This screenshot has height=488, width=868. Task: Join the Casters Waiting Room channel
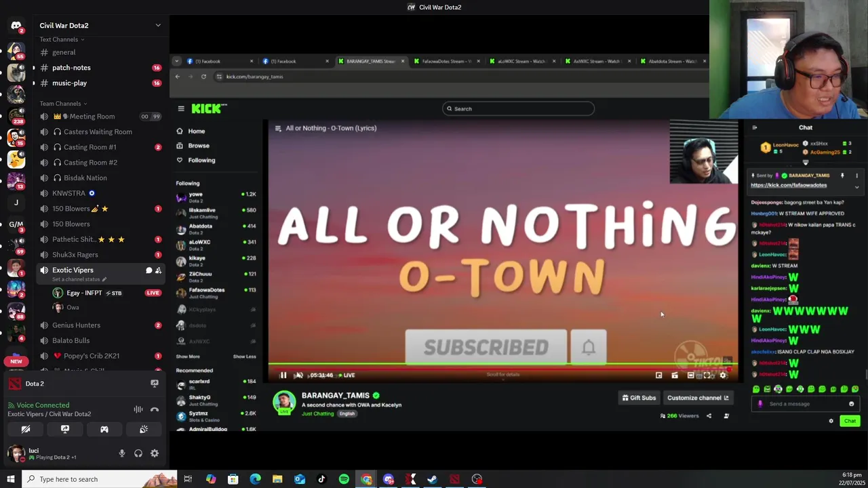pyautogui.click(x=100, y=131)
